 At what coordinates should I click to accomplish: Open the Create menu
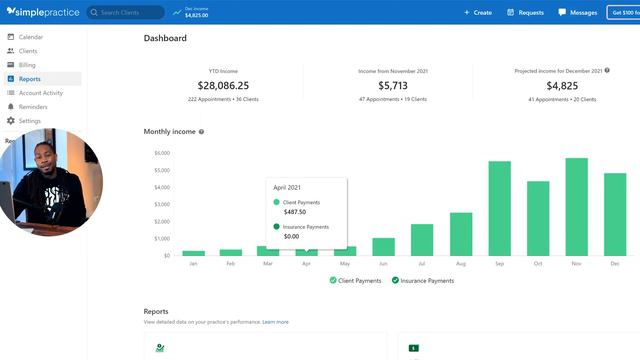(478, 13)
